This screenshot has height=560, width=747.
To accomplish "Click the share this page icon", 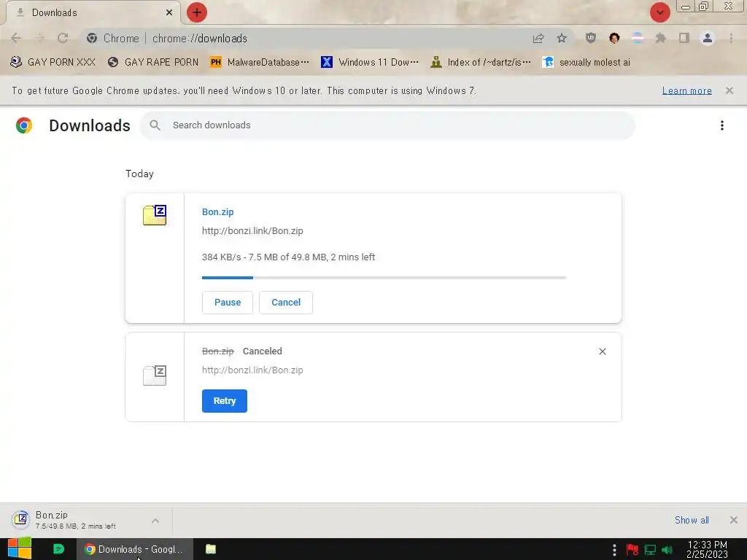I will click(x=538, y=38).
